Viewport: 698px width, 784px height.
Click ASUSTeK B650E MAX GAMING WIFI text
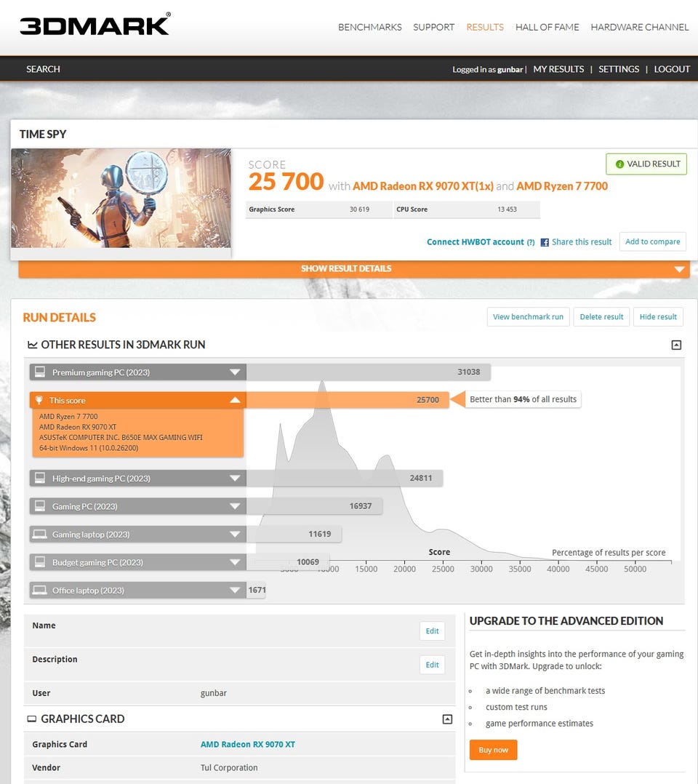pos(121,438)
